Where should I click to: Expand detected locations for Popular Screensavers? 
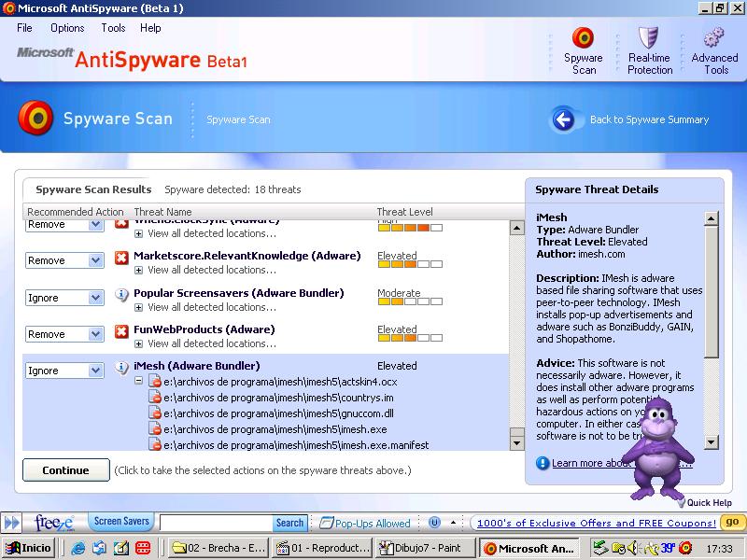pos(138,308)
